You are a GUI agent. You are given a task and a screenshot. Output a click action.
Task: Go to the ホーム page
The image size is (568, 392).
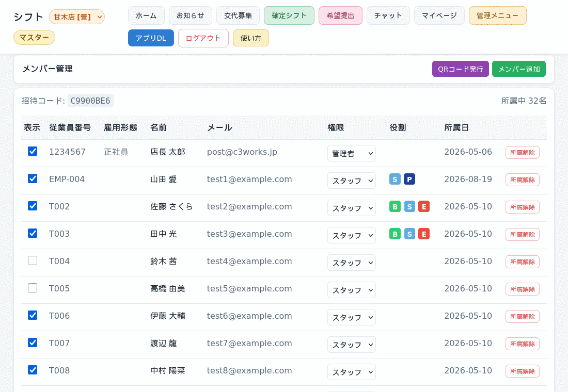(x=146, y=15)
